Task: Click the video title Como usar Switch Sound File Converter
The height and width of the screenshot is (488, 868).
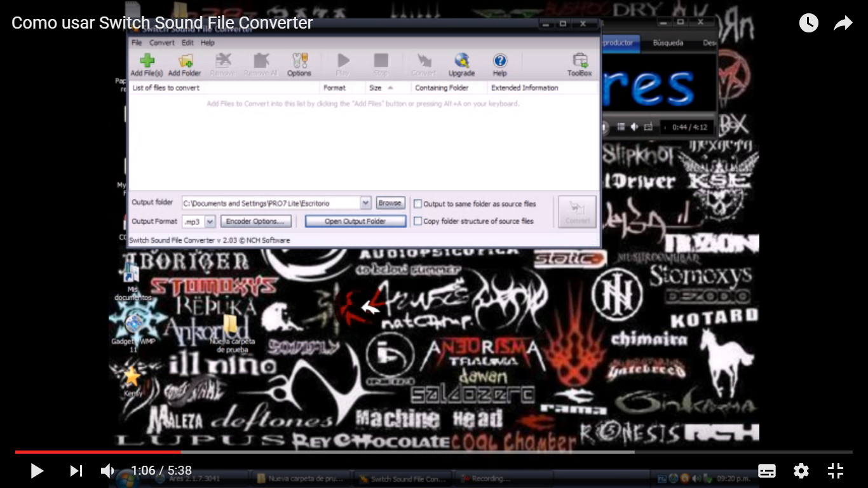Action: pos(162,23)
